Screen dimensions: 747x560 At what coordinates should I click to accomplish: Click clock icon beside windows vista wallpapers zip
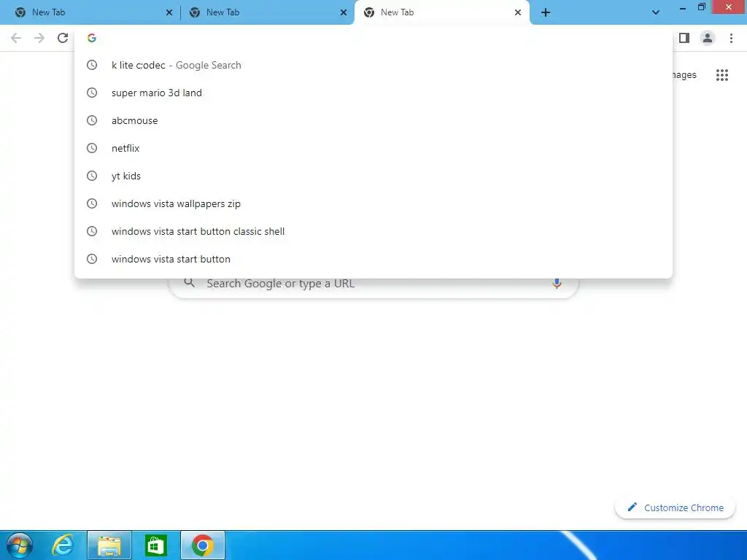92,203
